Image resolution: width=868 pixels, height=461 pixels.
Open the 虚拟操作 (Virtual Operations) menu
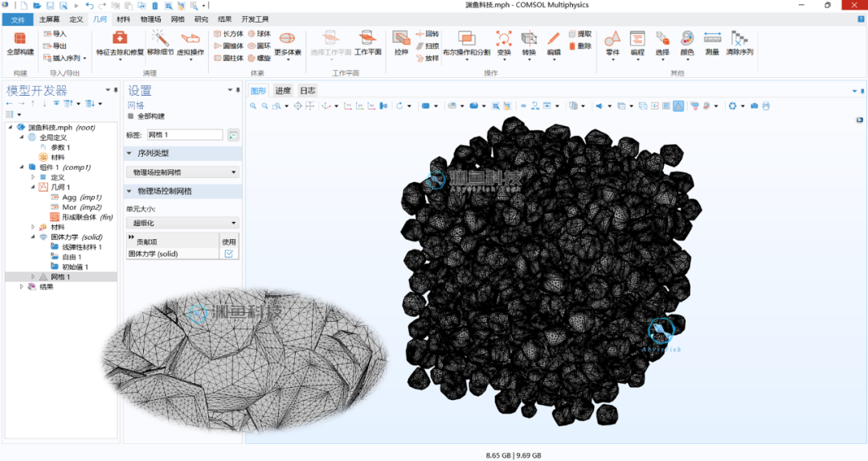tap(190, 43)
